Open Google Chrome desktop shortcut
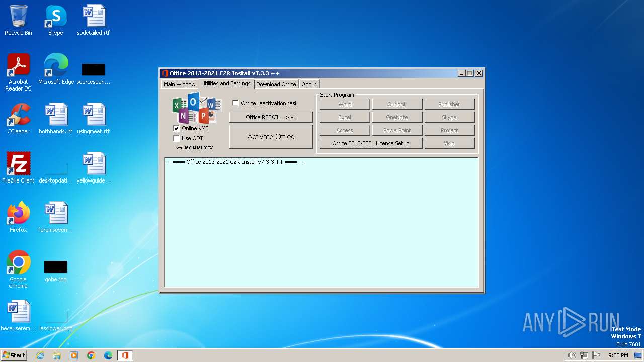Screen dimensions: 644x362 pos(18,269)
